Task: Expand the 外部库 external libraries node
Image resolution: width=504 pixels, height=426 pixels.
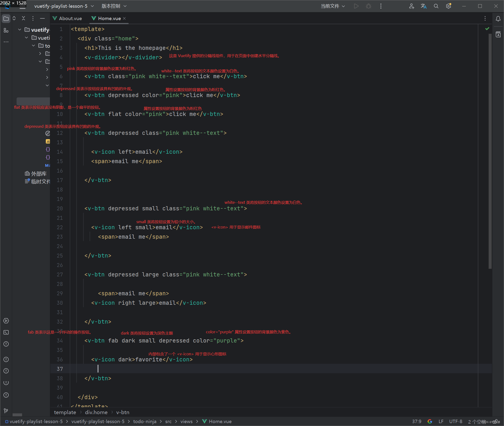Action: point(38,174)
